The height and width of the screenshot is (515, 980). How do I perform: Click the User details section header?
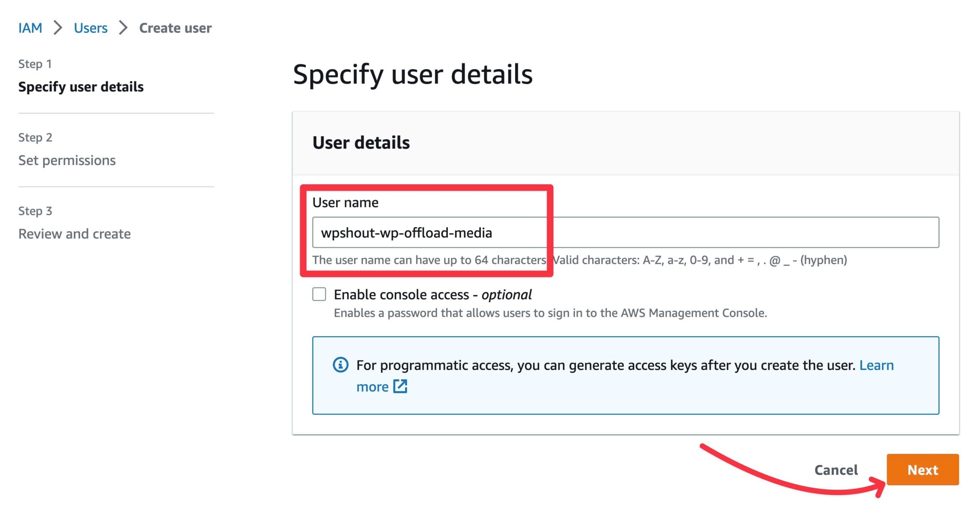pyautogui.click(x=361, y=142)
